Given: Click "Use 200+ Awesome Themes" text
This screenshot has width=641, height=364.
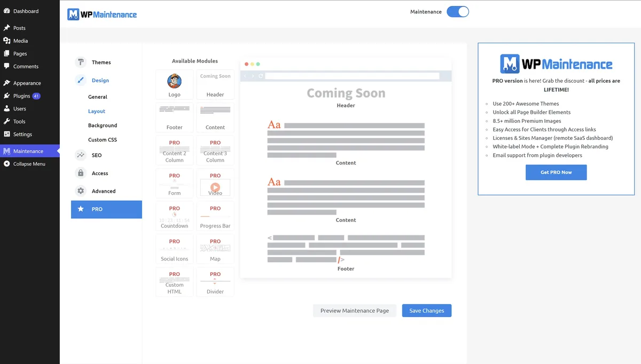Looking at the screenshot, I should 526,104.
